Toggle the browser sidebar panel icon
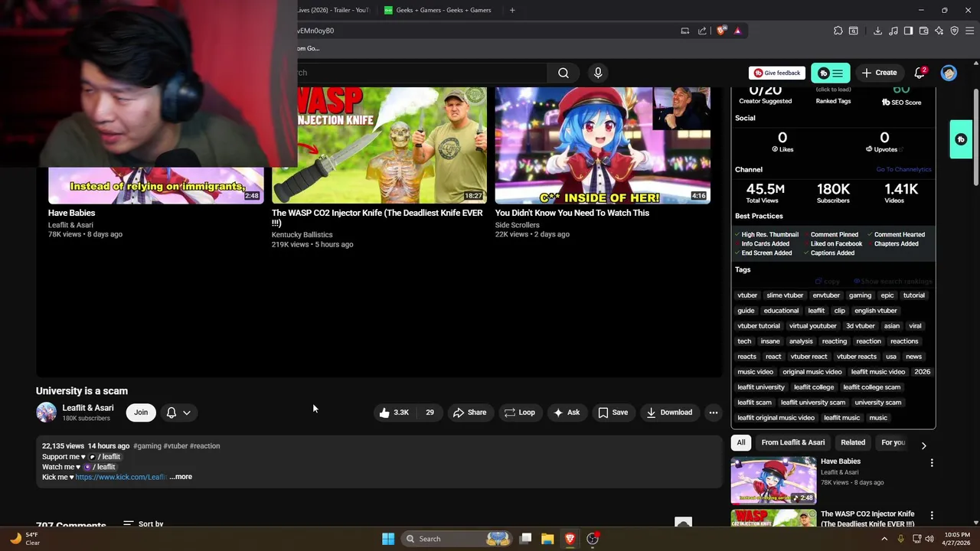Image resolution: width=980 pixels, height=551 pixels. coord(908,31)
